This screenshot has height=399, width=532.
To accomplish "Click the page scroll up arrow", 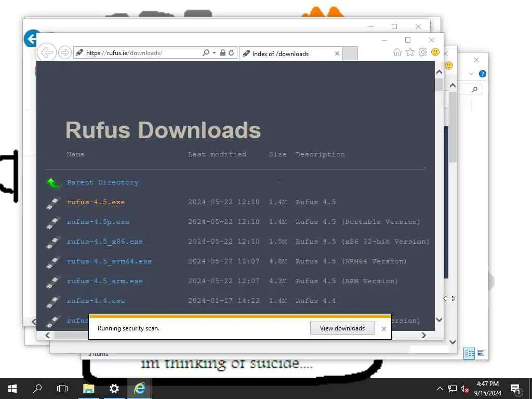I will click(x=439, y=72).
